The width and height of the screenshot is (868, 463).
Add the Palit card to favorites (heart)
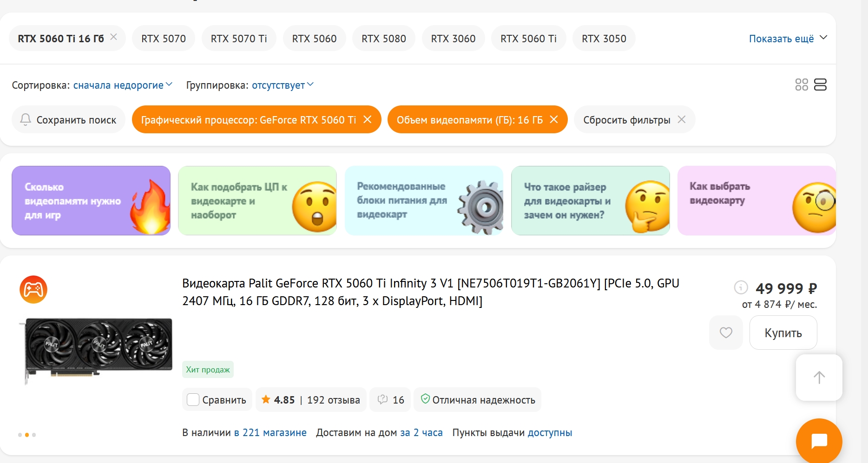click(x=726, y=333)
